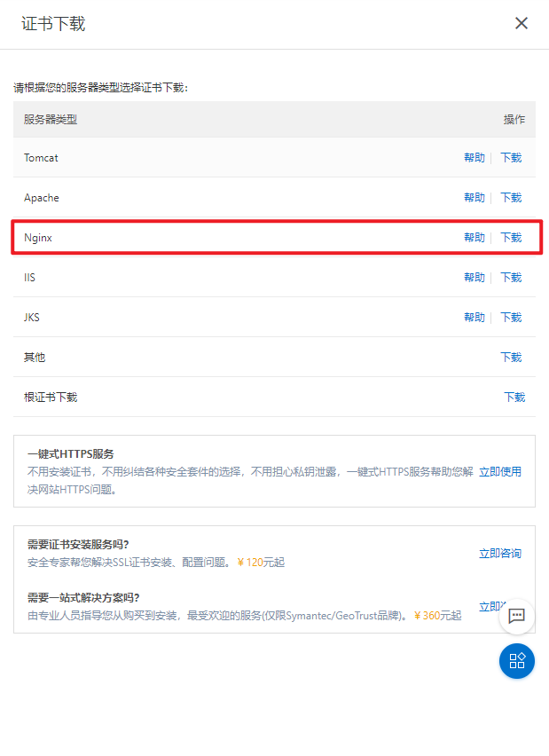
Task: Open help for JKS
Action: point(474,318)
